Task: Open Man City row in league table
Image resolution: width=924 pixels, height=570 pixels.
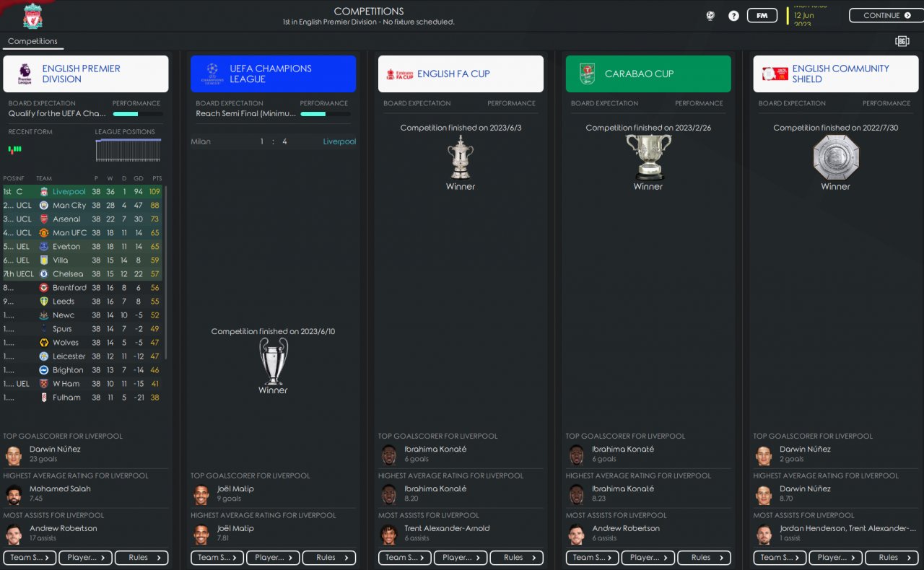Action: coord(83,206)
